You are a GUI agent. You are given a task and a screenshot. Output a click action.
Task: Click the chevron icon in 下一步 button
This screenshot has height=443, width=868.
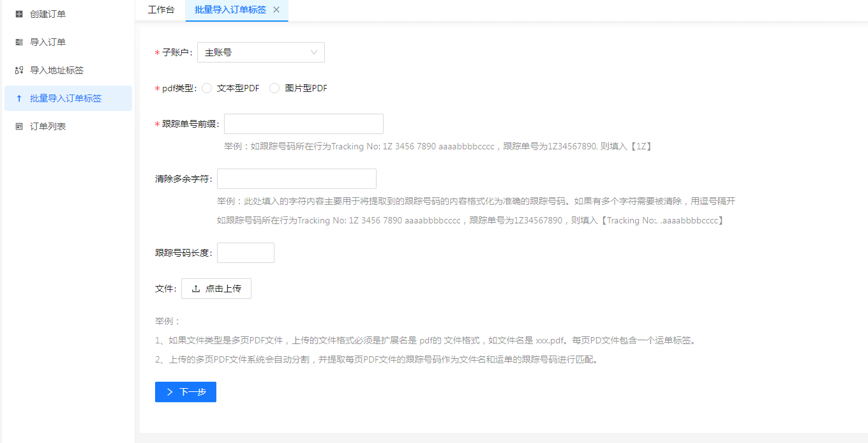pos(170,392)
